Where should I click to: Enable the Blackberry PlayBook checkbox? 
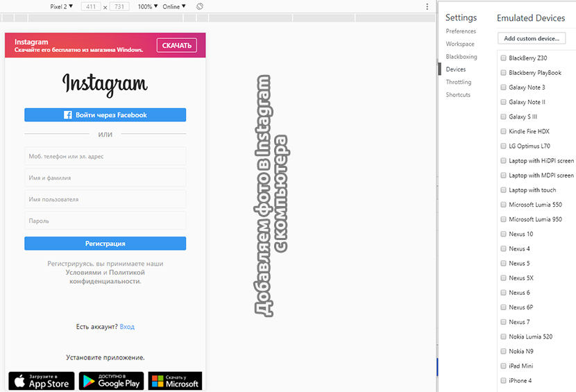503,73
